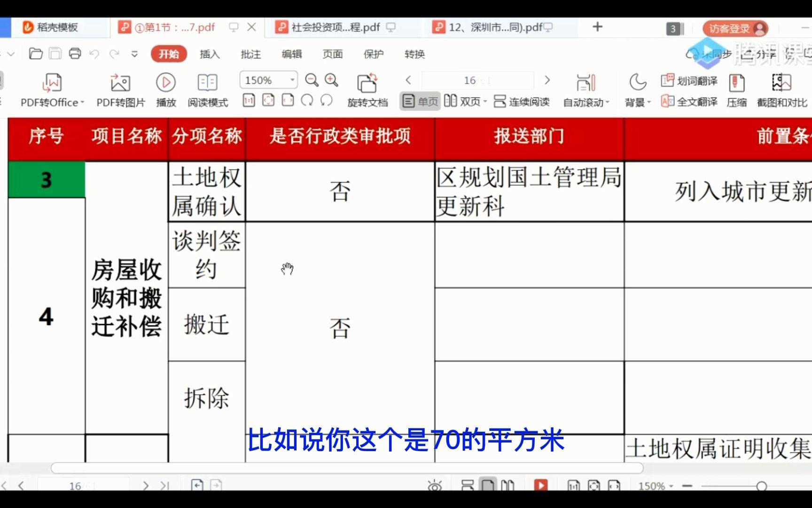Open the folder icon in quick access bar
The height and width of the screenshot is (508, 812).
coord(36,54)
